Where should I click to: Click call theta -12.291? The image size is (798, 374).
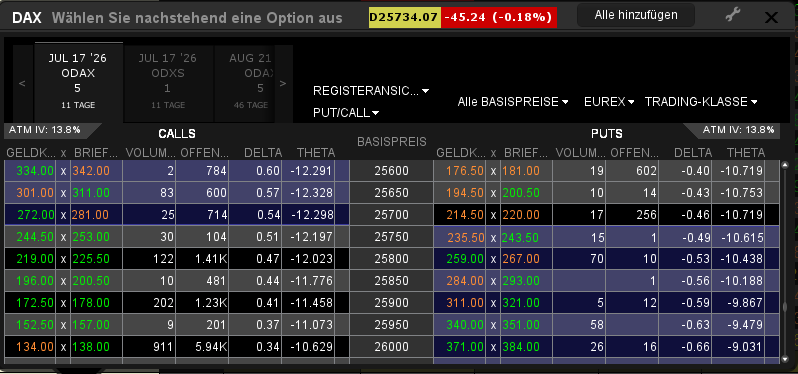click(310, 171)
